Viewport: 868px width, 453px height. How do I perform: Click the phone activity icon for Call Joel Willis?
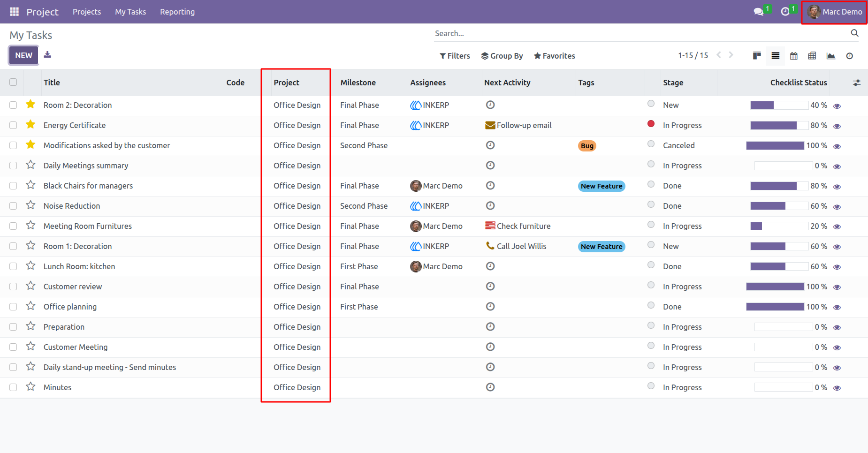pos(490,246)
